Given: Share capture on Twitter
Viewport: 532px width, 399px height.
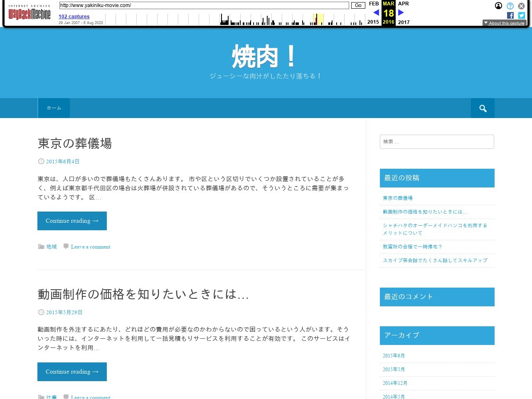Looking at the screenshot, I should (522, 15).
